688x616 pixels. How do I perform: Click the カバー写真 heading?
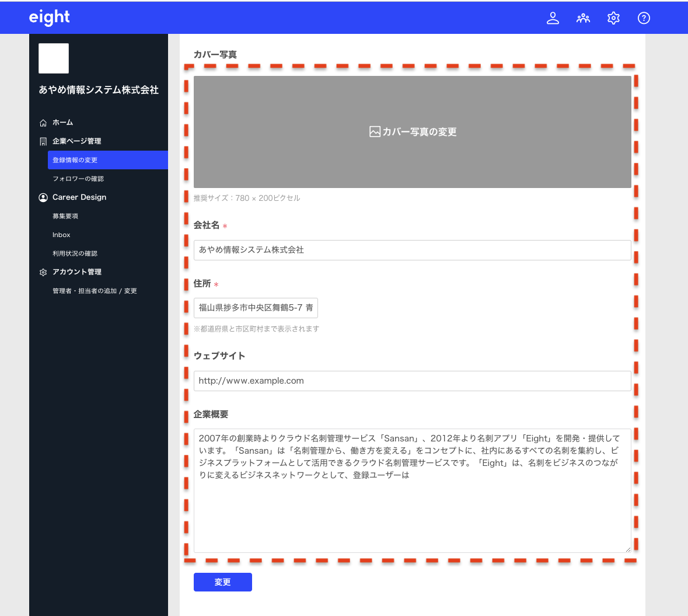pyautogui.click(x=215, y=54)
